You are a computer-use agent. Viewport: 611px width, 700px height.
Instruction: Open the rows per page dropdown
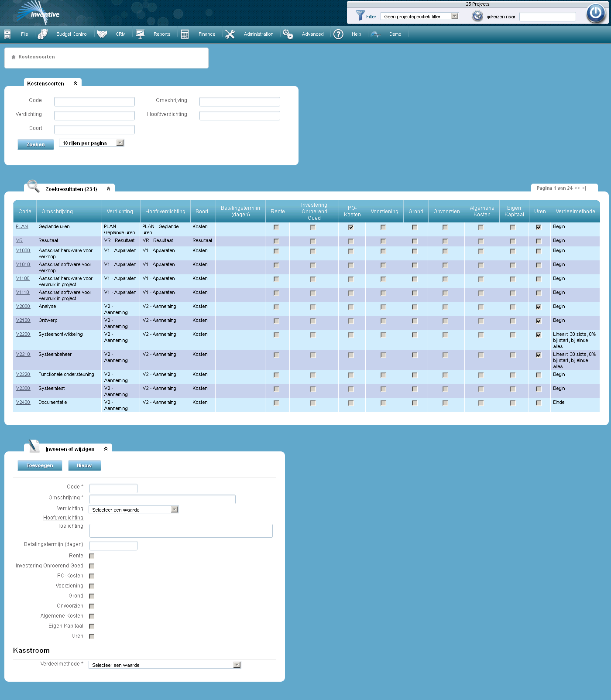92,143
